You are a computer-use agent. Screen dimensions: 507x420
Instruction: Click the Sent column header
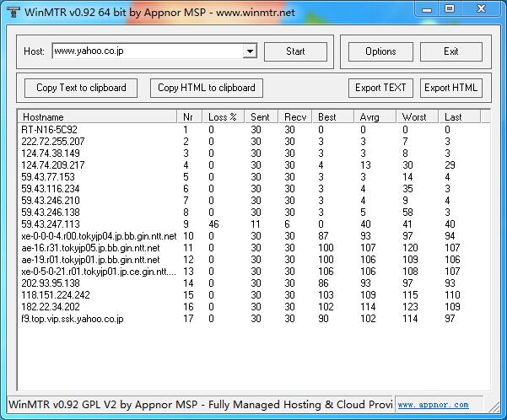point(262,116)
